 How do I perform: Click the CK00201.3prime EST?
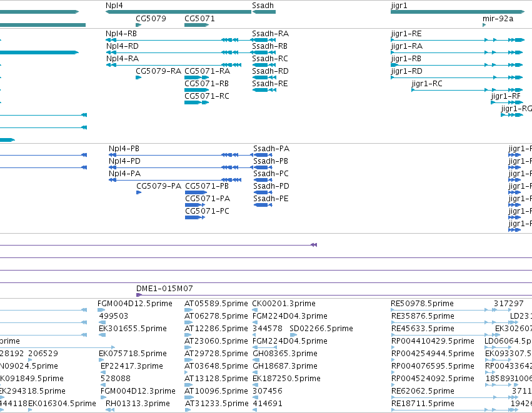284,304
